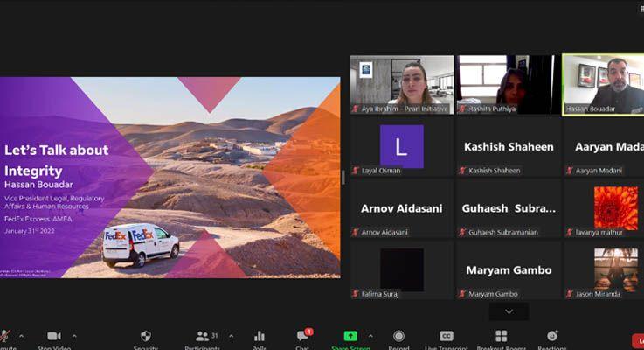Expand the Share Screen options caret
The width and height of the screenshot is (644, 350).
(x=370, y=336)
